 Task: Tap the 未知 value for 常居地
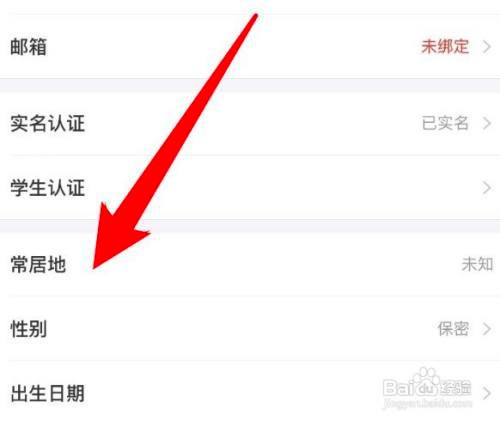point(477,264)
